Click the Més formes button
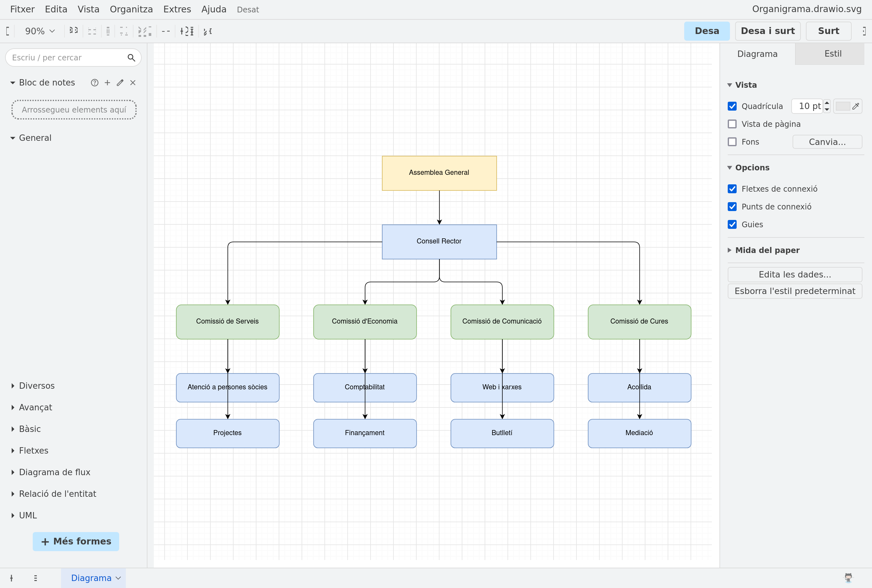 76,541
